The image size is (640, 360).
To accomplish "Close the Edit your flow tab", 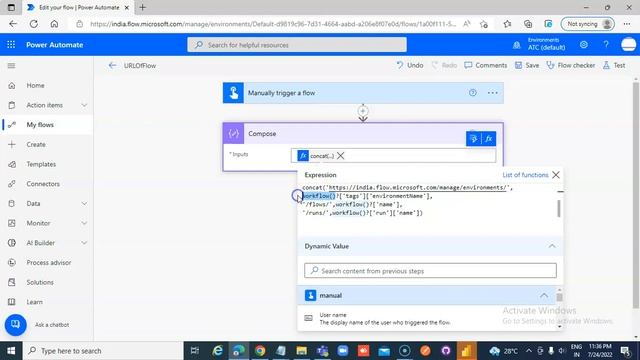I will click(127, 8).
